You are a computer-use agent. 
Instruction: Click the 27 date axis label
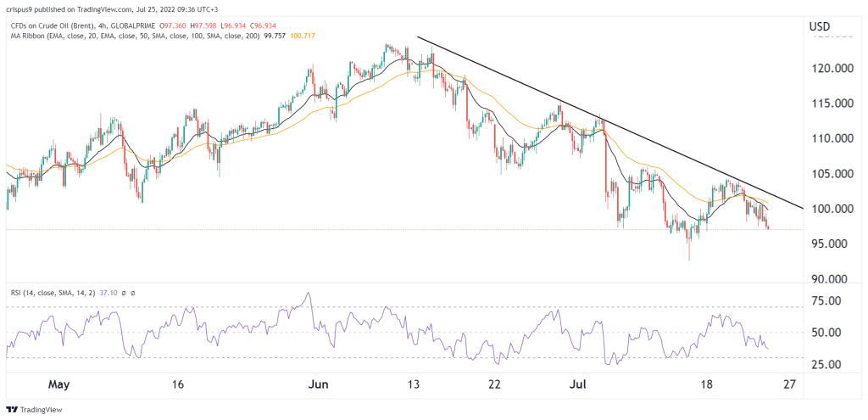[789, 384]
